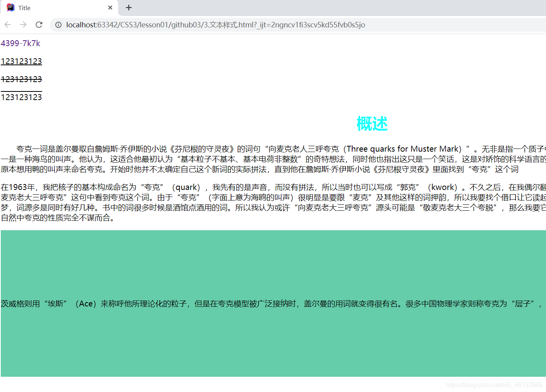This screenshot has height=392, width=546.
Task: Click the overlined 123123123 text
Action: [x=21, y=97]
